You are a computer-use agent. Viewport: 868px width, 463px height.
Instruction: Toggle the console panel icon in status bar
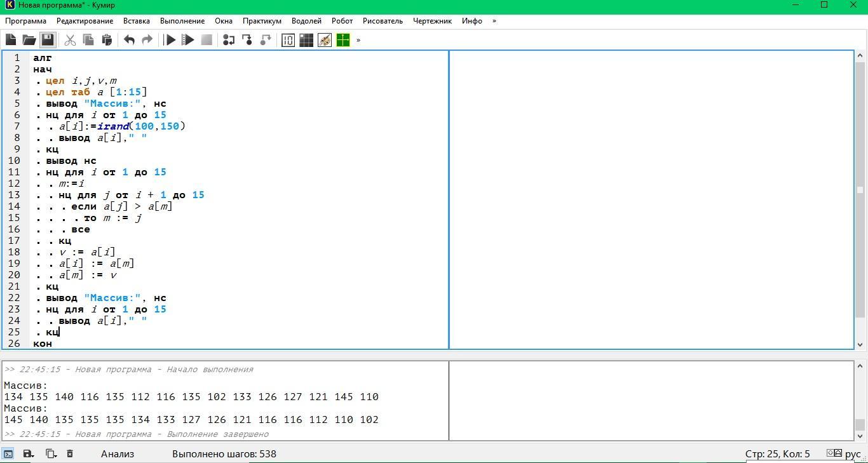click(8, 453)
